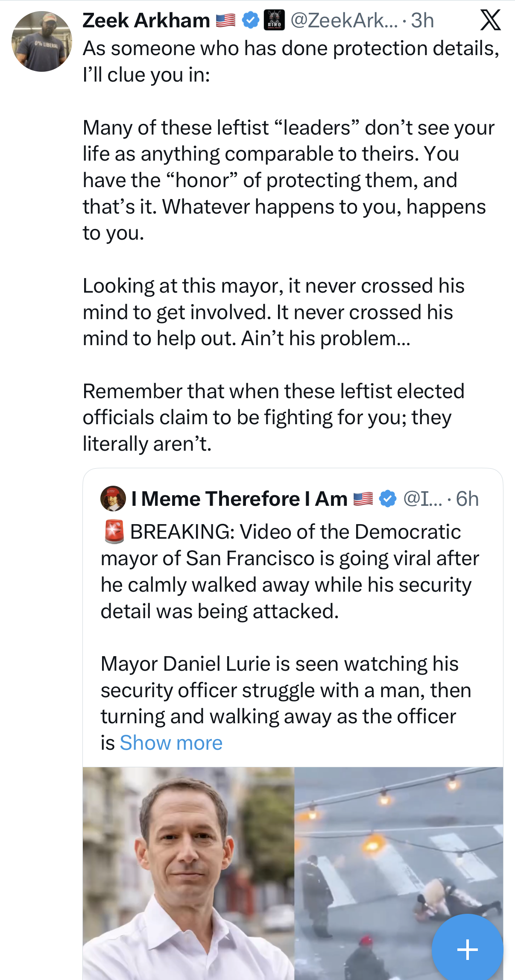The width and height of the screenshot is (515, 980).
Task: Open I Meme Therefore I Am's avatar
Action: [x=113, y=499]
